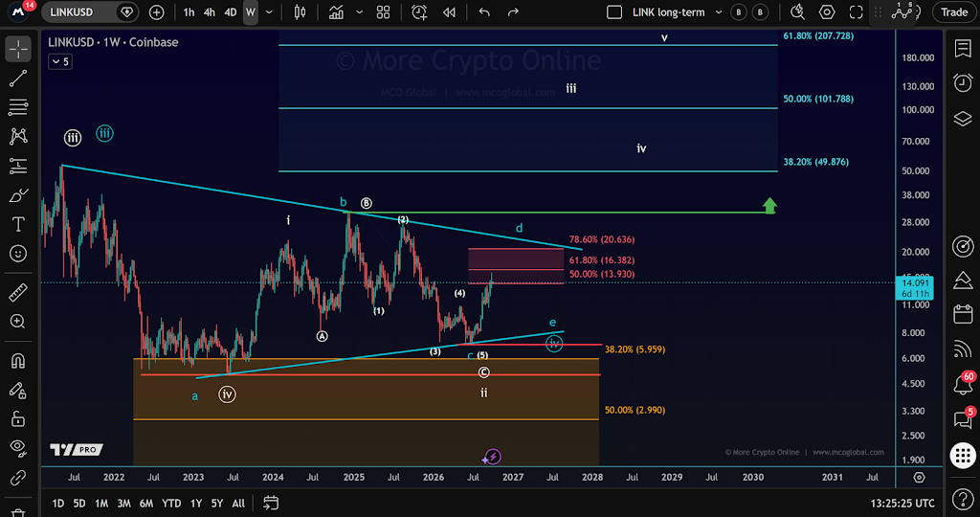Select the trend line drawing tool
Viewport: 980px width, 517px height.
(18, 79)
